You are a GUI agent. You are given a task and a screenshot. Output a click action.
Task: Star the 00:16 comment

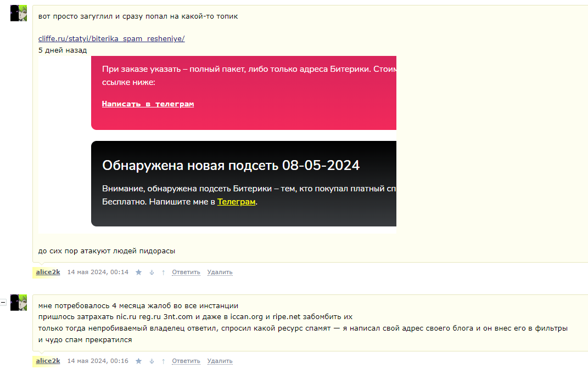pyautogui.click(x=138, y=361)
